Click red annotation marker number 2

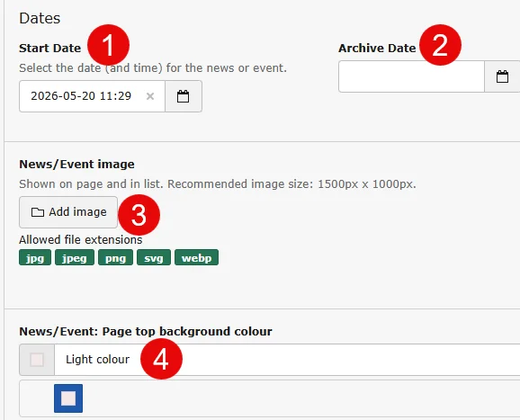tap(441, 45)
